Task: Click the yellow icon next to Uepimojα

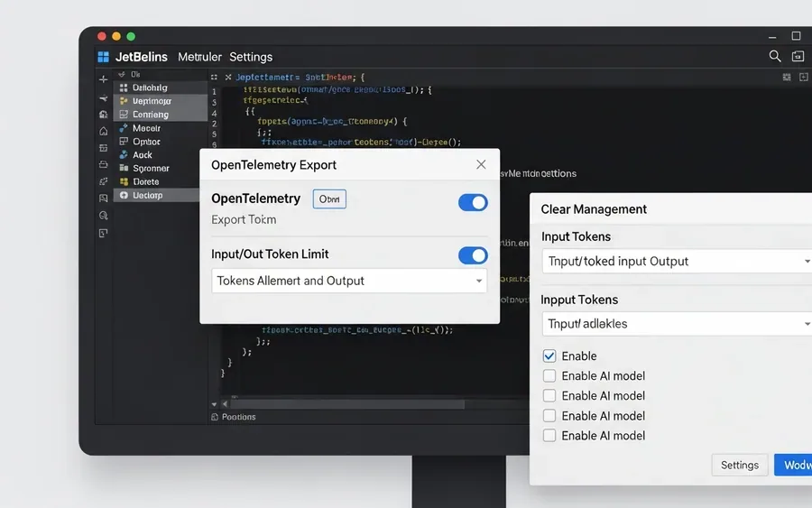Action: pos(124,101)
